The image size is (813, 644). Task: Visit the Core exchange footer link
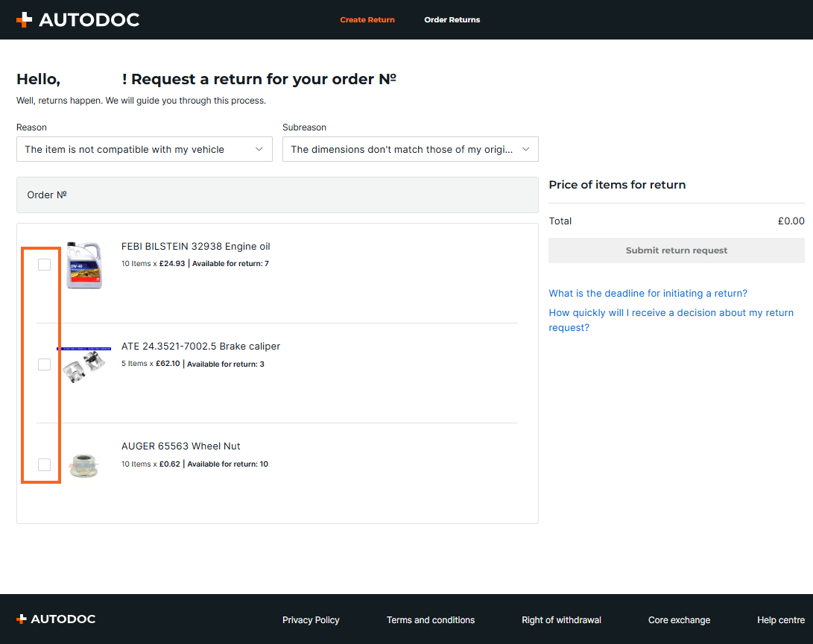pos(679,620)
